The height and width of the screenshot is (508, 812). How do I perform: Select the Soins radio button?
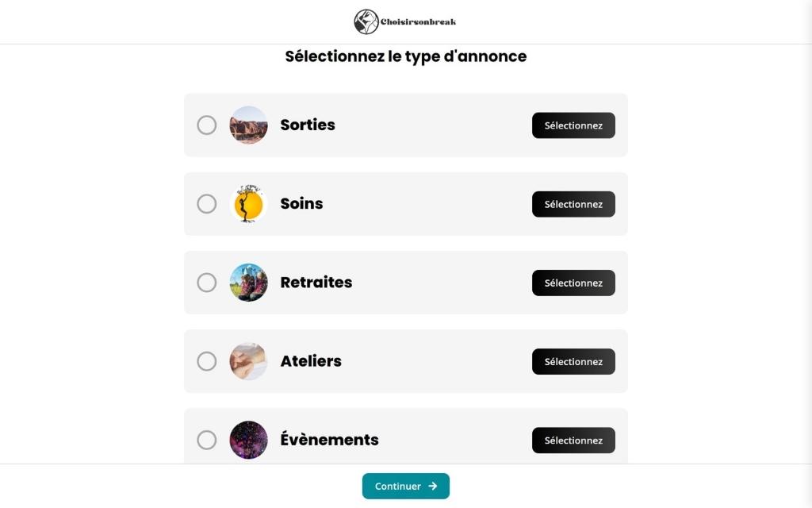(x=206, y=204)
